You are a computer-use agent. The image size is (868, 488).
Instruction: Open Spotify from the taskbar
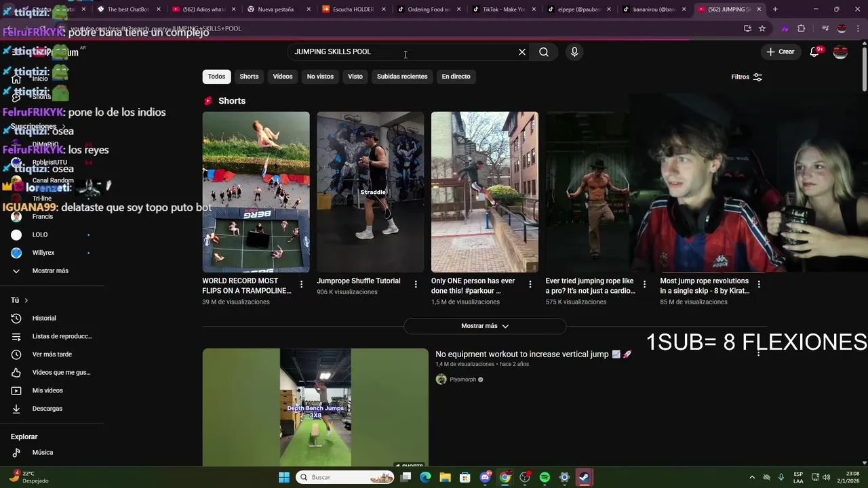coord(545,477)
